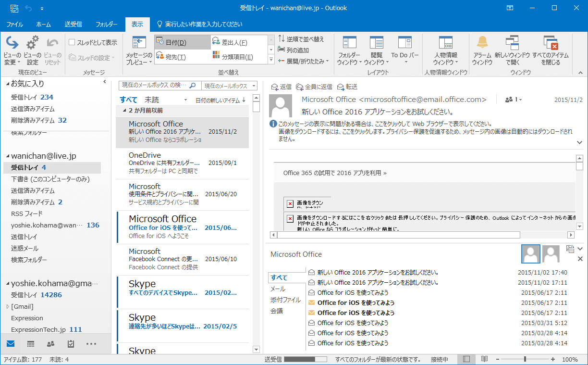
Task: Open the Current Mailbox (現在のメールボックス) scope dropdown
Action: click(x=230, y=86)
